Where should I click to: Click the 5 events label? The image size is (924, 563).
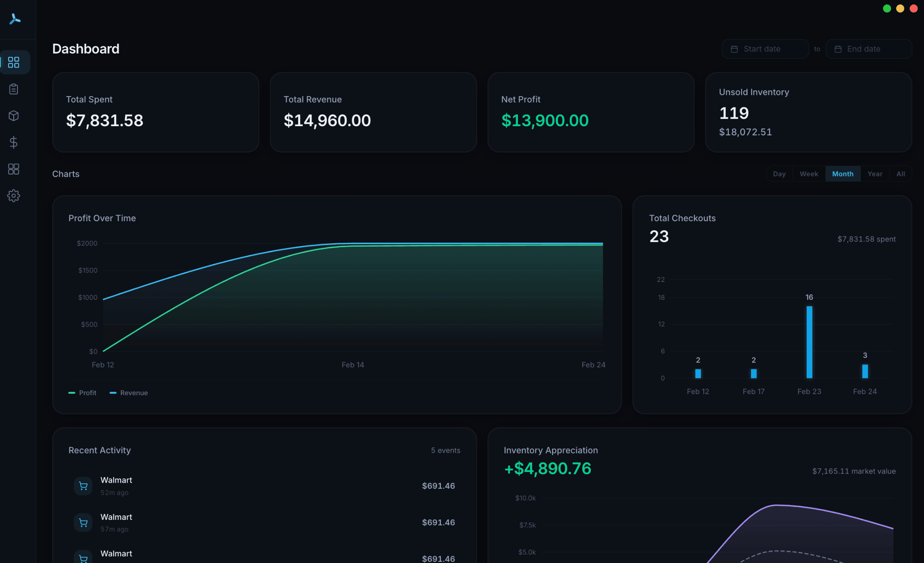446,450
